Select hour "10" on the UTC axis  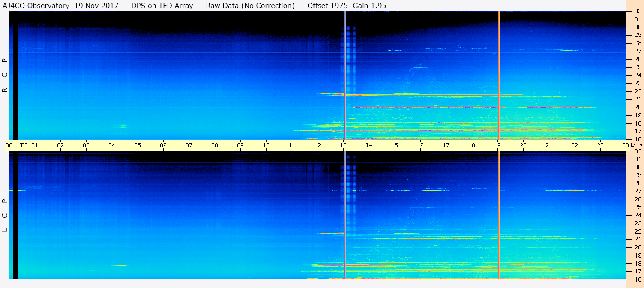tap(266, 145)
